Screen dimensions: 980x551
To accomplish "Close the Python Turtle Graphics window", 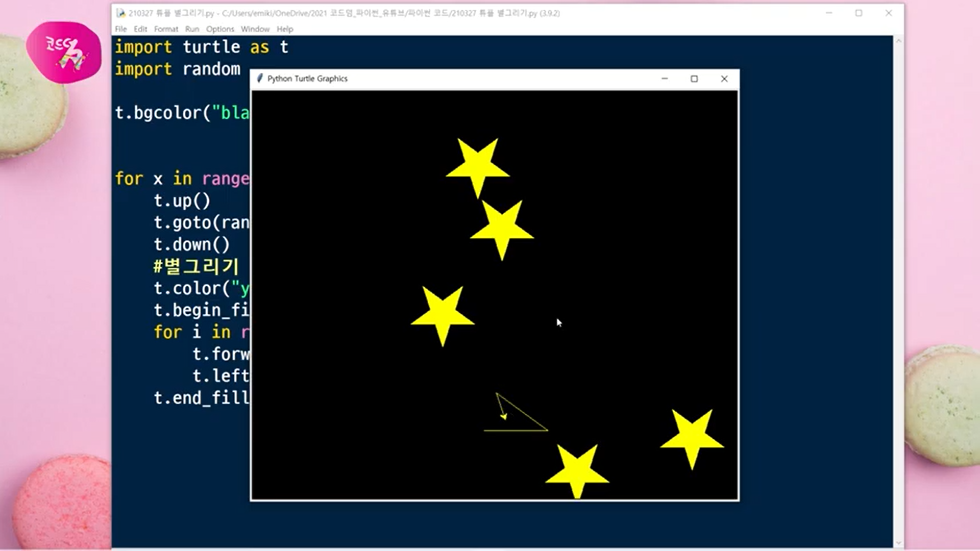I will (724, 79).
